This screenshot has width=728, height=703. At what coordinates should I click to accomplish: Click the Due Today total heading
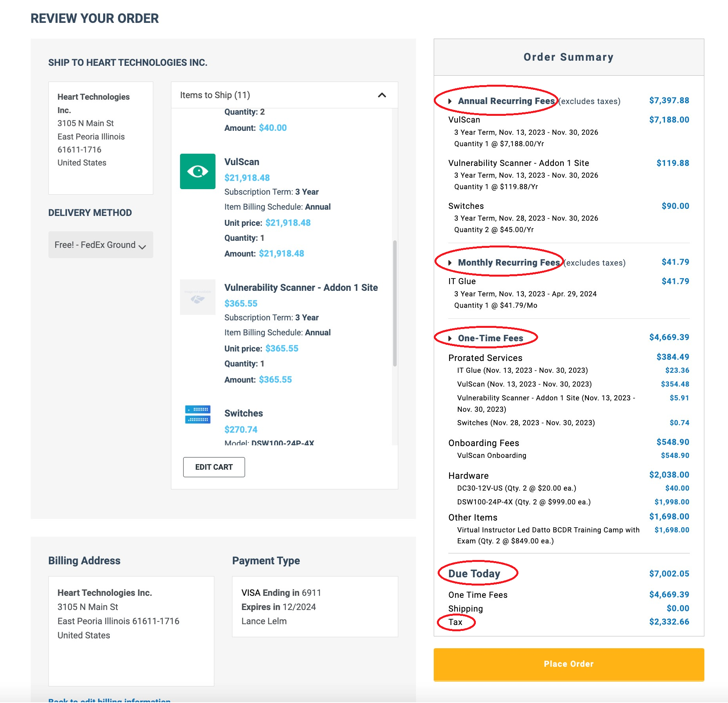(474, 574)
